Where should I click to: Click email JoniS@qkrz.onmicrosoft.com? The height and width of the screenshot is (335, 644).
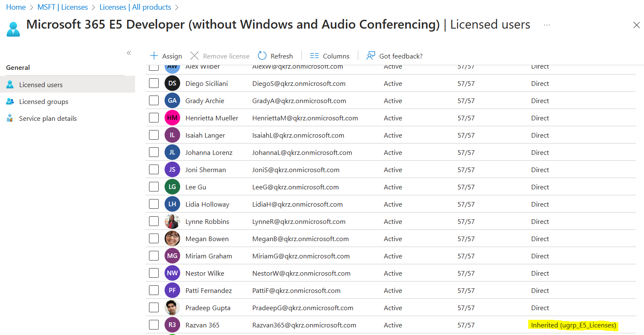296,170
